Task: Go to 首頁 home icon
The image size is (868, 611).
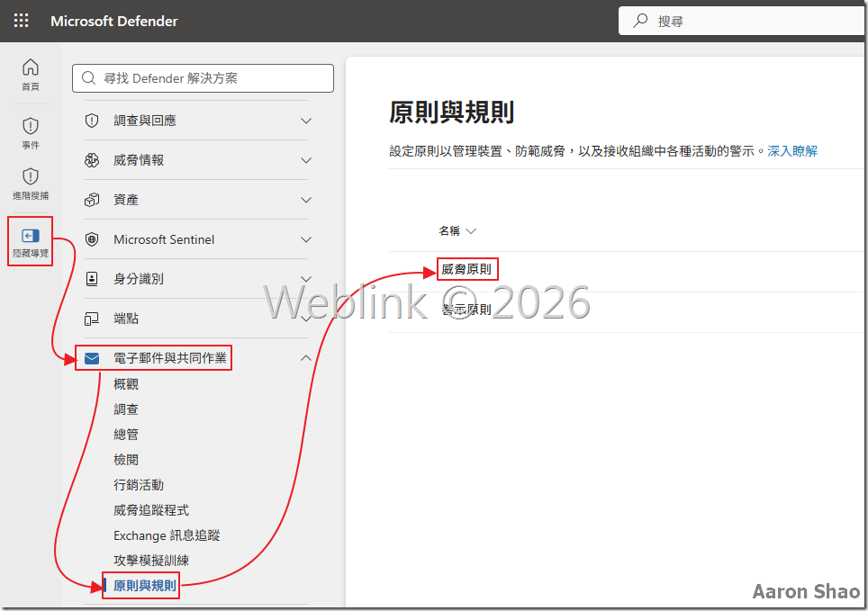Action: [x=31, y=67]
